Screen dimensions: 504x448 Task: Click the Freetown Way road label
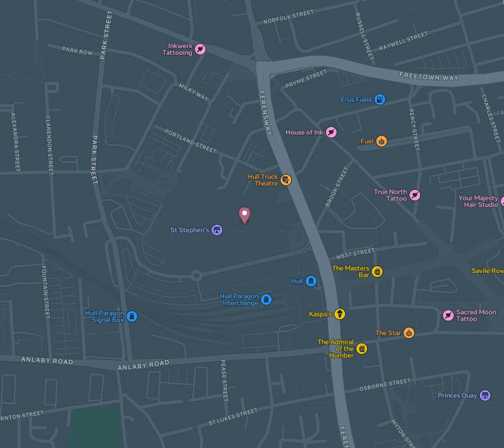pos(428,76)
